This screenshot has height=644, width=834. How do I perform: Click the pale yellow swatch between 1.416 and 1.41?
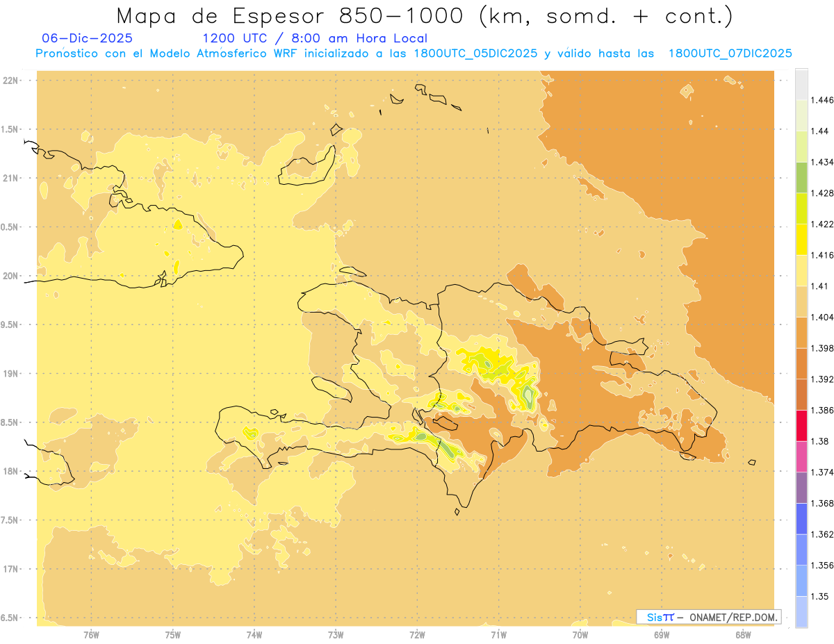coord(801,270)
